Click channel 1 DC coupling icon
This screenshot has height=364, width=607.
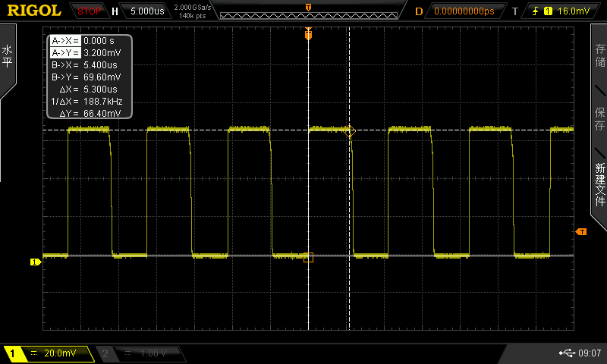click(33, 353)
